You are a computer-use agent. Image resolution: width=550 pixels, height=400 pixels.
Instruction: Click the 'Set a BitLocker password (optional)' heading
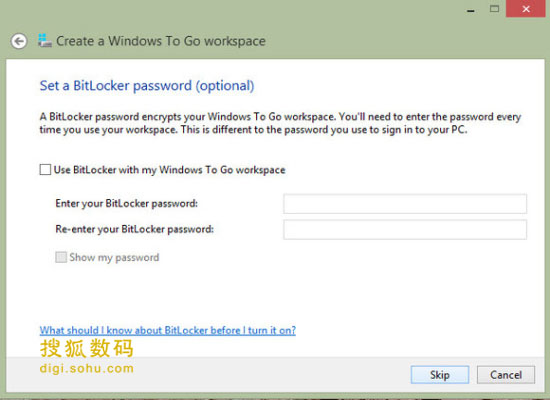point(147,86)
